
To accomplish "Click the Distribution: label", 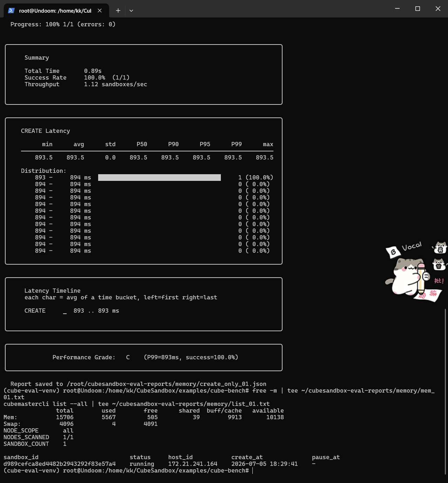I will 44,171.
